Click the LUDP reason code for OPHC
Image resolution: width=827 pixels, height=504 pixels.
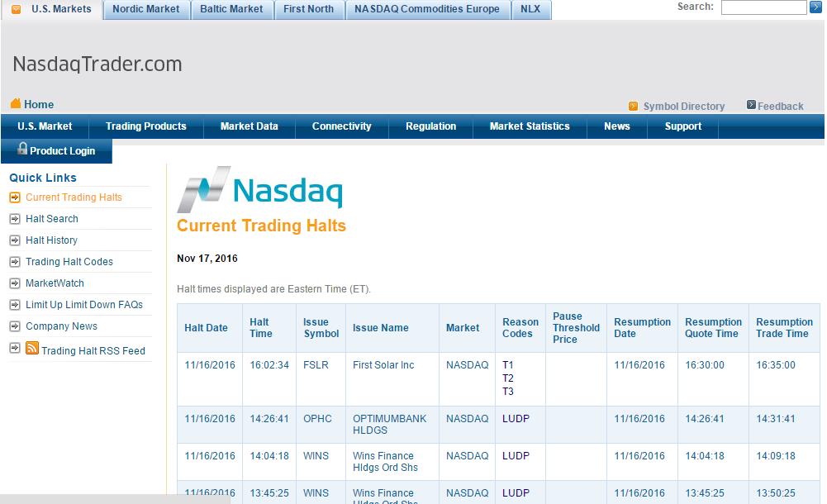click(x=516, y=419)
